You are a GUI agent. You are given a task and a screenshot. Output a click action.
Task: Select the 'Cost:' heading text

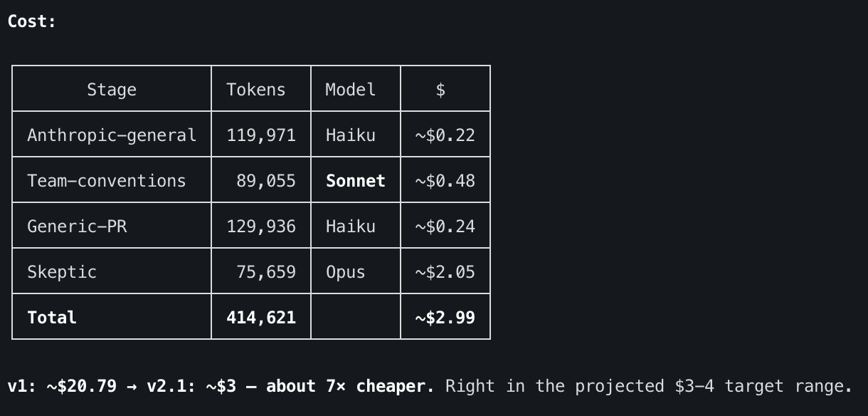click(x=32, y=21)
